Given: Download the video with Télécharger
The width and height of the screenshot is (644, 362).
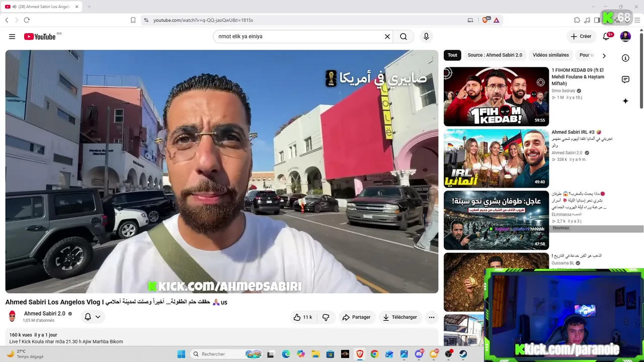Looking at the screenshot, I should [400, 317].
